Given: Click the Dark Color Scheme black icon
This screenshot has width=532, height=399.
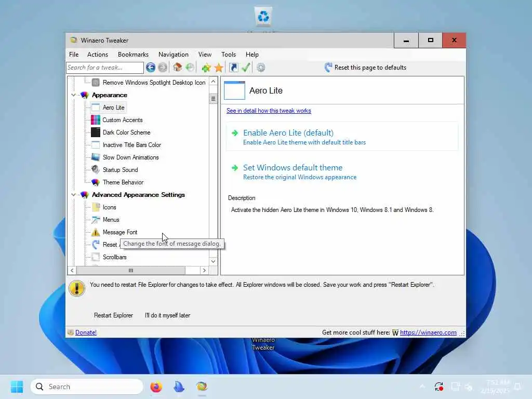Looking at the screenshot, I should [96, 132].
